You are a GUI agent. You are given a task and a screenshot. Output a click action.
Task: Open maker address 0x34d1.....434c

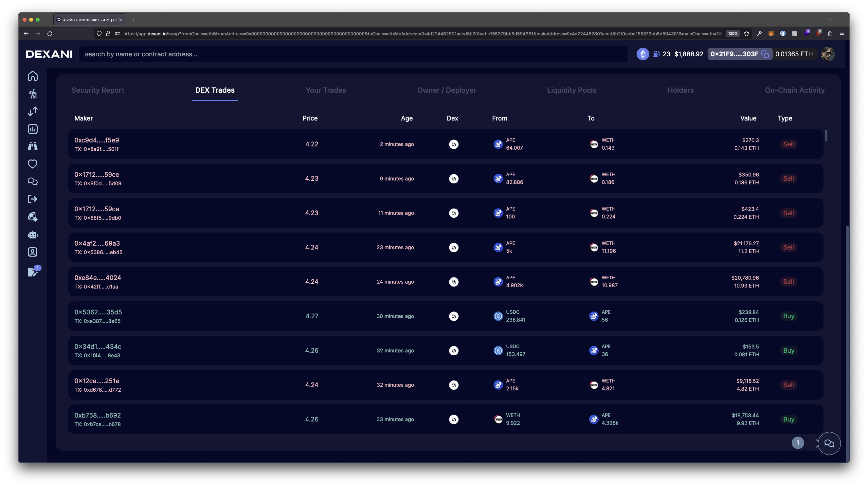[x=98, y=347]
